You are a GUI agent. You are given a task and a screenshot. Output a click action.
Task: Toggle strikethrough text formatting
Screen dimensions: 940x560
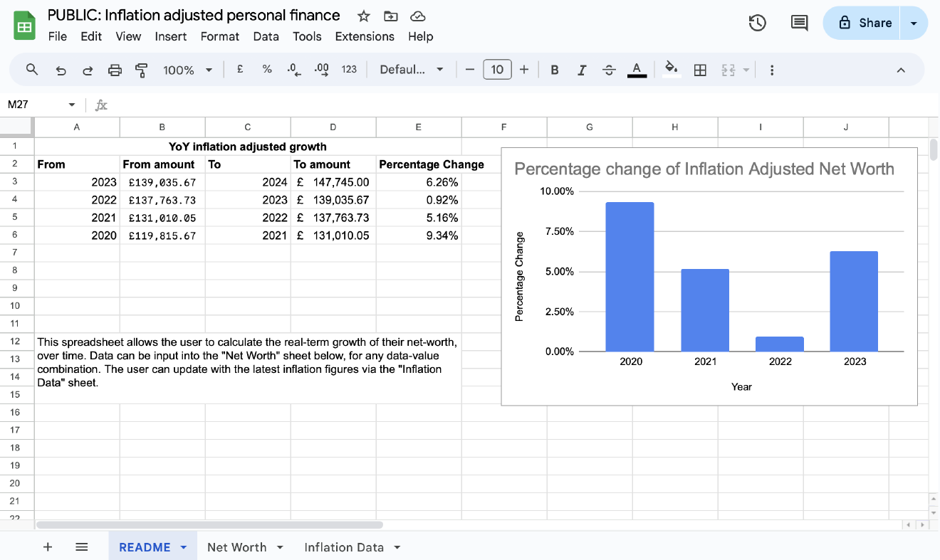click(x=609, y=70)
